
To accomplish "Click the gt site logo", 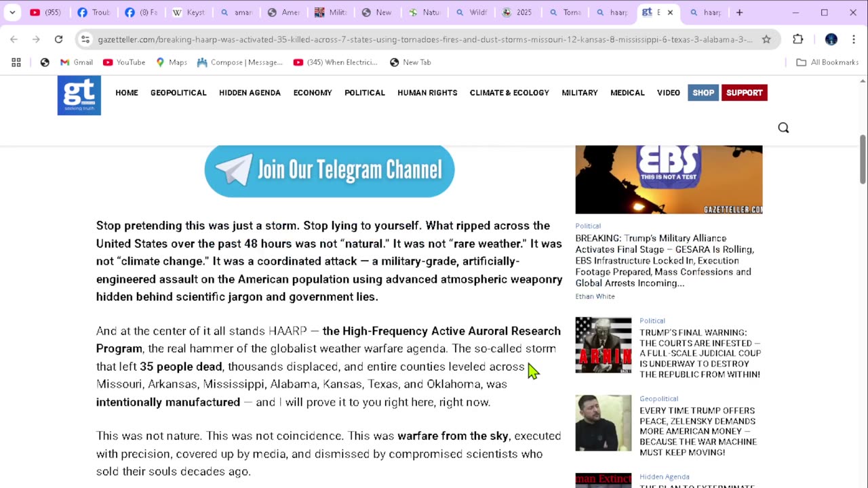I will point(79,96).
